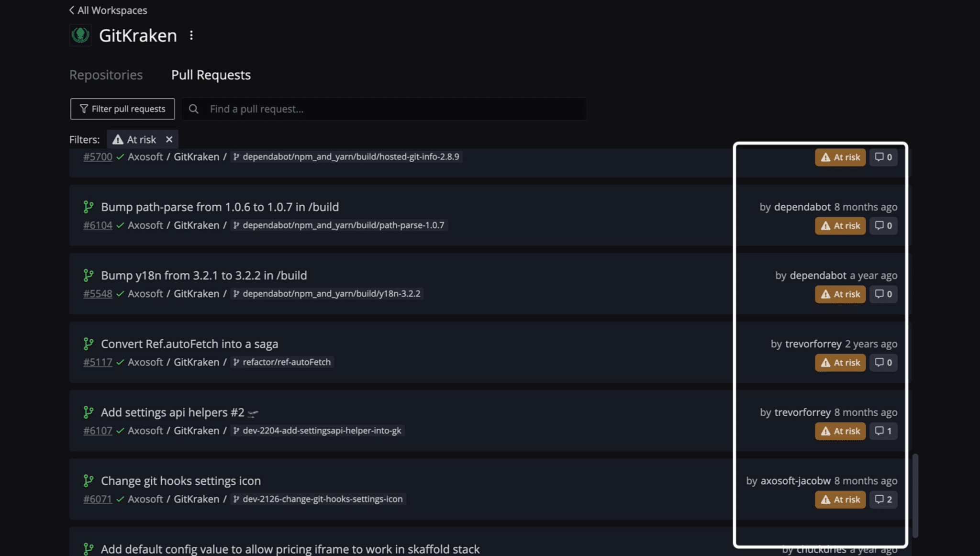Remove the At risk filter tag

pos(168,139)
